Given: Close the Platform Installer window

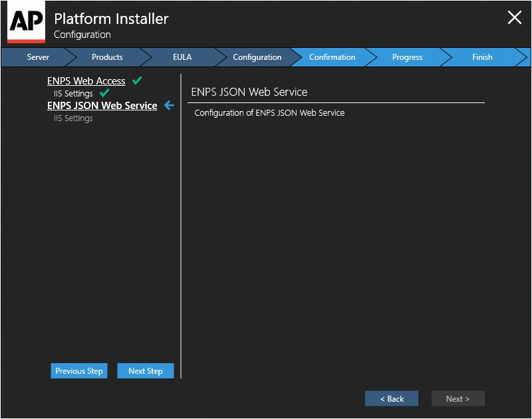Looking at the screenshot, I should pos(514,18).
